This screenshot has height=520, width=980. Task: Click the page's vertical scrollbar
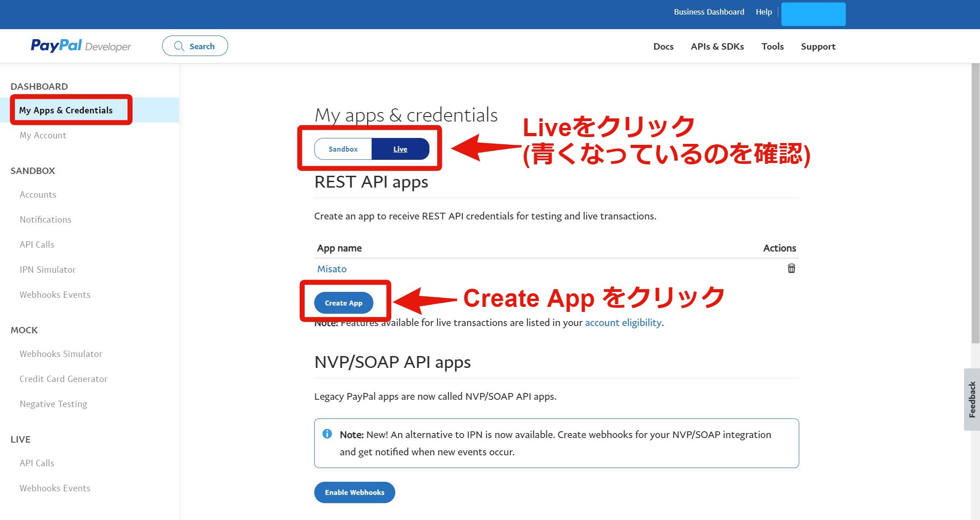coord(975,203)
